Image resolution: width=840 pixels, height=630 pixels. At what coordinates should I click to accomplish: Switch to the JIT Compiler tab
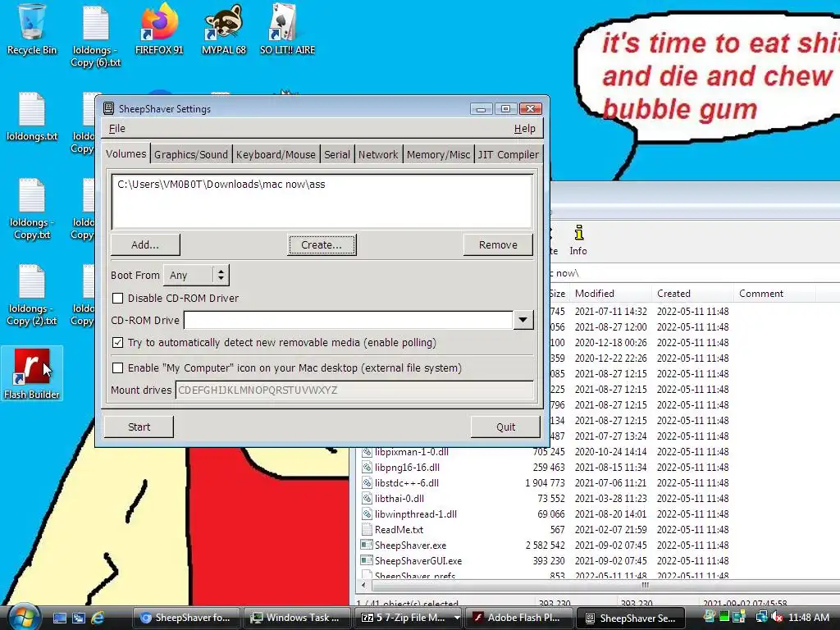click(x=509, y=154)
